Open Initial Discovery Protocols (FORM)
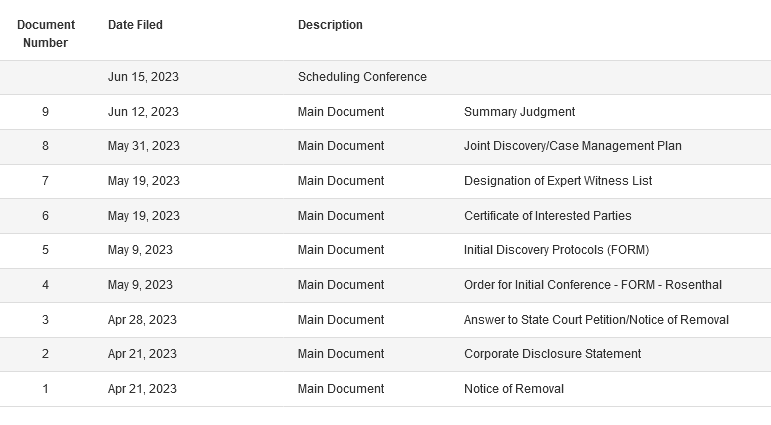The height and width of the screenshot is (425, 771). tap(557, 250)
